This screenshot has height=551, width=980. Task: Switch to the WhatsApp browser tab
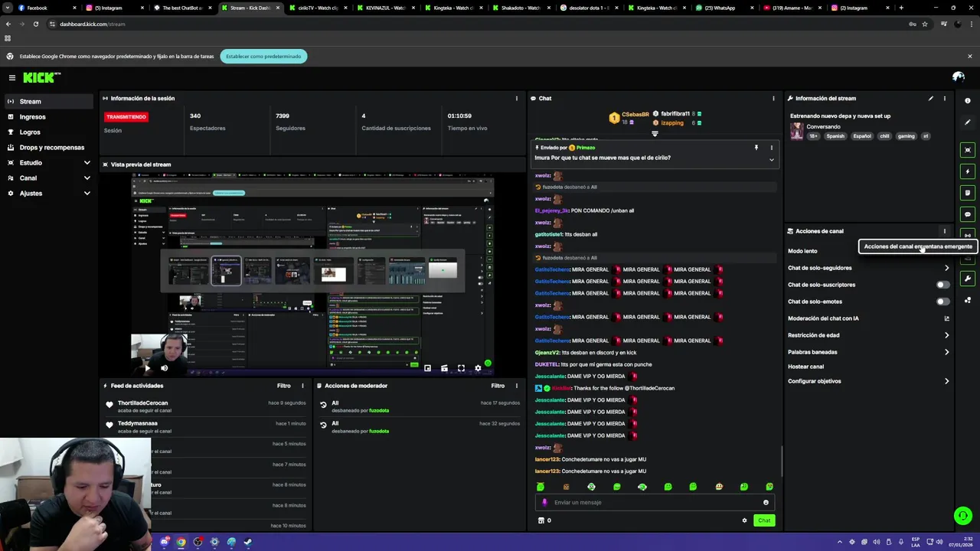point(724,8)
